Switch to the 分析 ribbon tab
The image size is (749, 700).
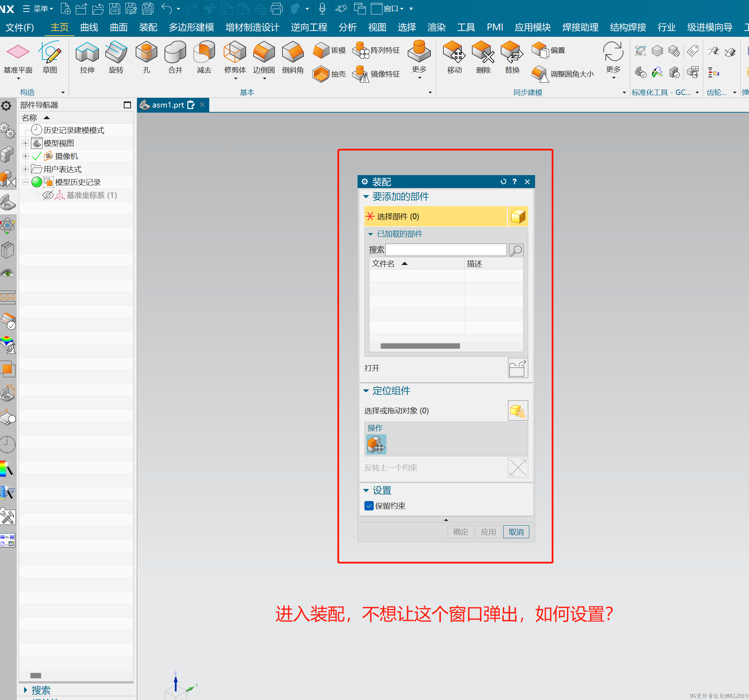coord(347,27)
